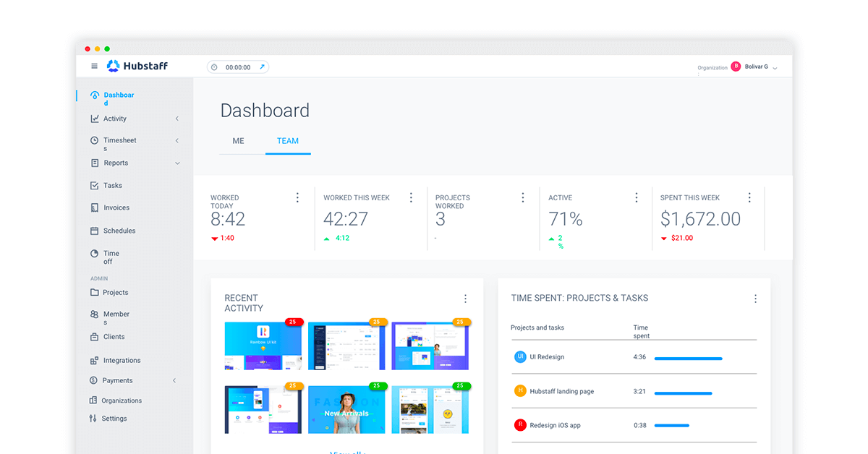The width and height of the screenshot is (868, 454).
Task: Click the Schedules calendar icon
Action: (x=95, y=231)
